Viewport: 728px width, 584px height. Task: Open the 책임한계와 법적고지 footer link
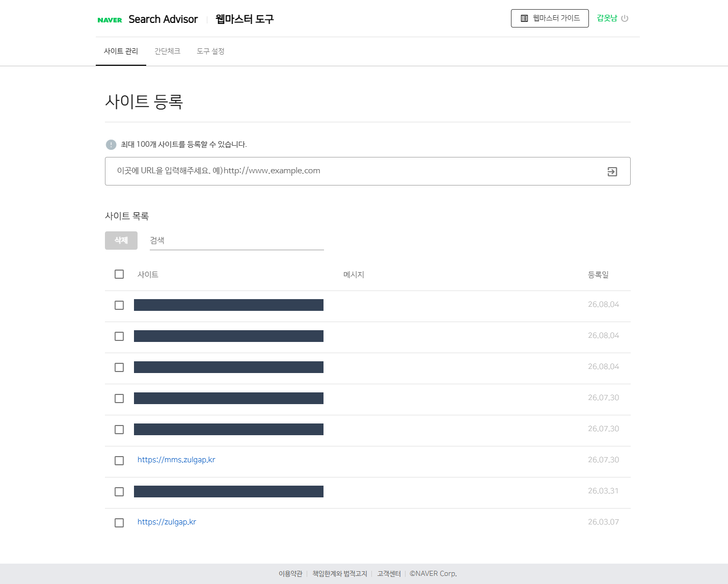tap(340, 574)
